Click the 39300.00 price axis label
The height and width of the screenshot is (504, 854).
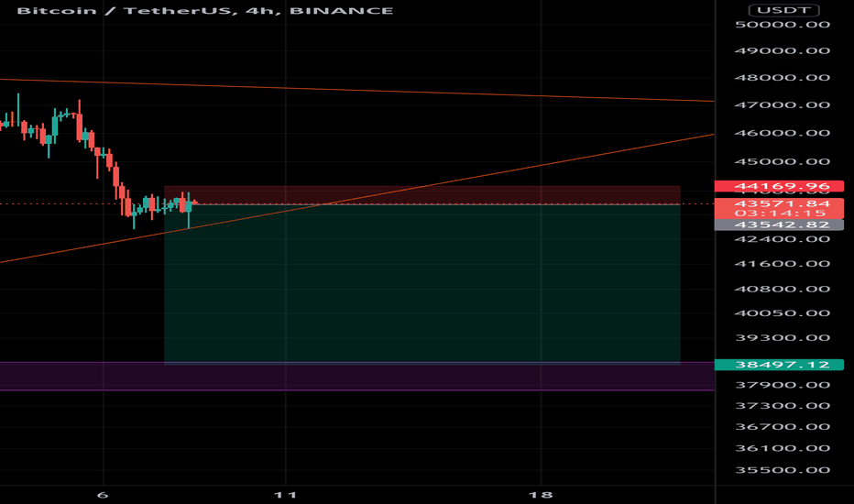(783, 338)
